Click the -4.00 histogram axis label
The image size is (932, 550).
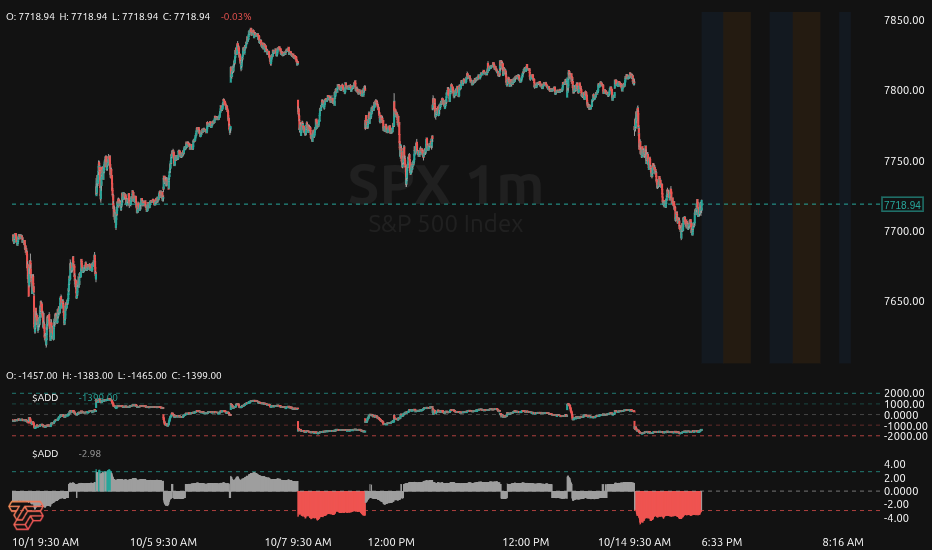click(895, 518)
